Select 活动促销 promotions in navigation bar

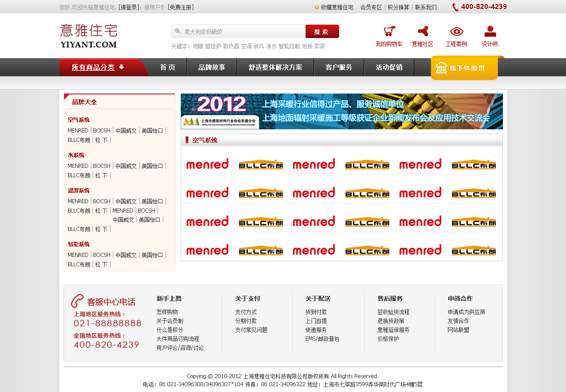[389, 68]
